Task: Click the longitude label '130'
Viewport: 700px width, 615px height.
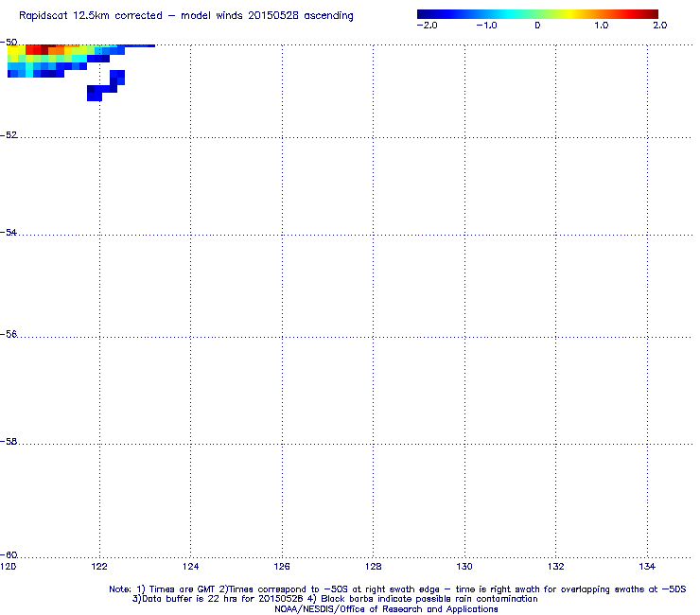Action: 464,567
